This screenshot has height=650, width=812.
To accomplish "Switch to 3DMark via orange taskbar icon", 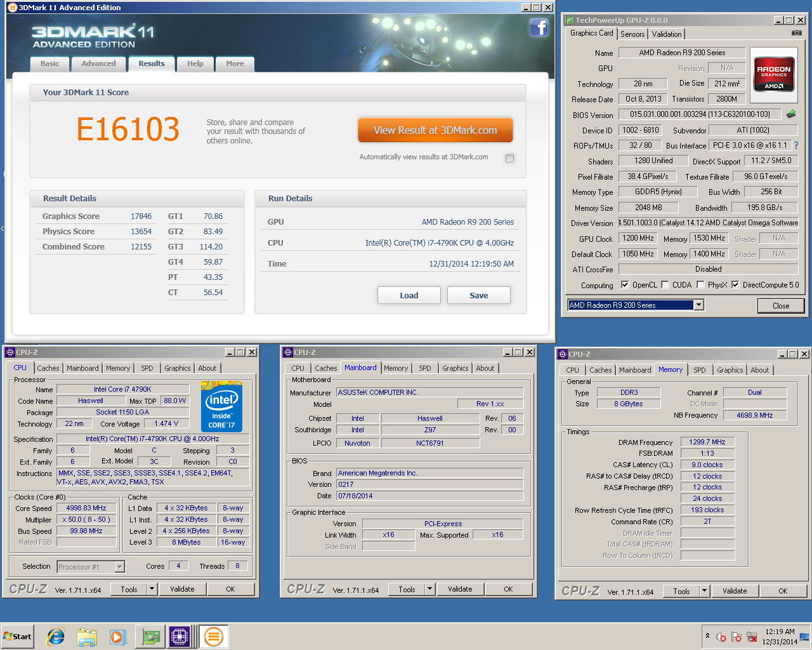I will pos(214,637).
